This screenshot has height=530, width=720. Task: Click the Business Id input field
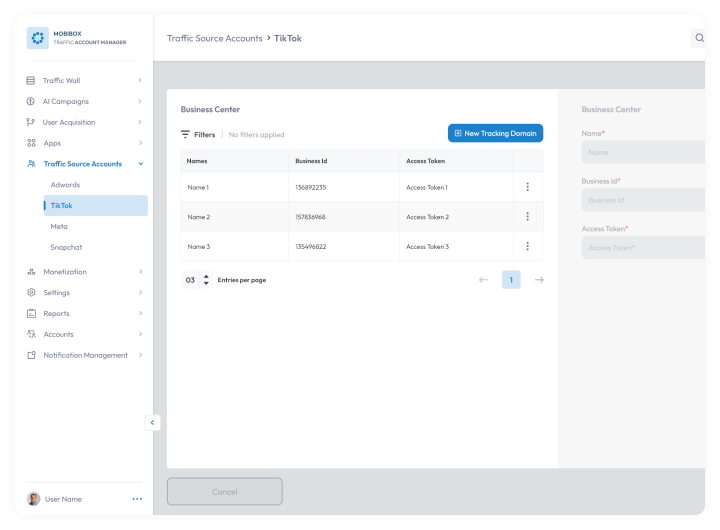pos(643,200)
